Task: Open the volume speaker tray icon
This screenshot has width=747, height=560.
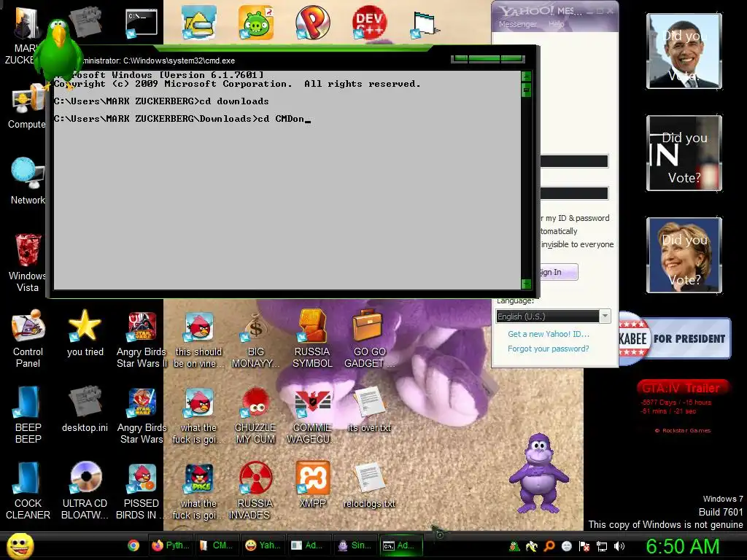Action: (619, 547)
